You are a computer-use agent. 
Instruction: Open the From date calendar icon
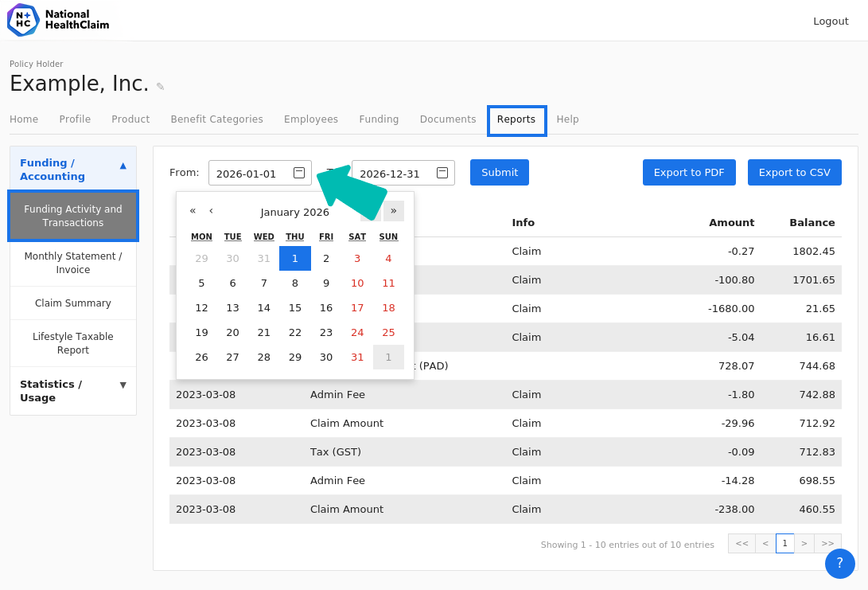pos(299,173)
